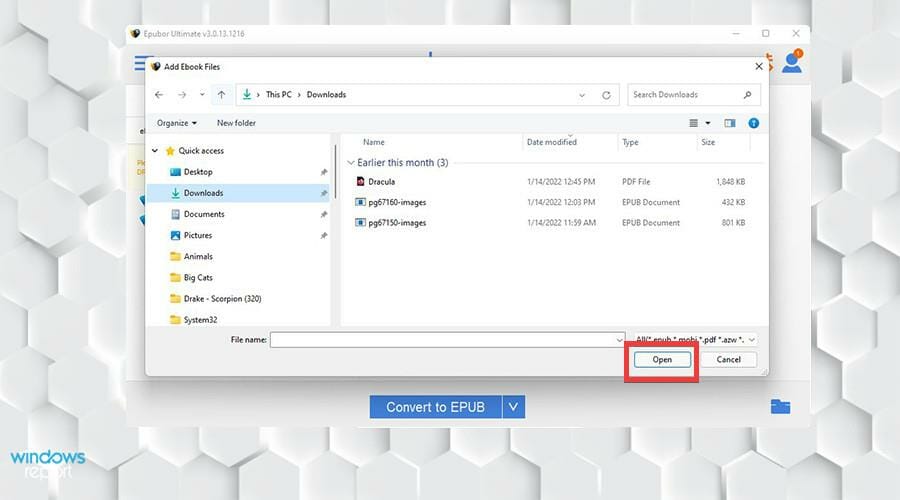This screenshot has width=900, height=500.
Task: Click navigation pane scrollbar
Action: [335, 172]
